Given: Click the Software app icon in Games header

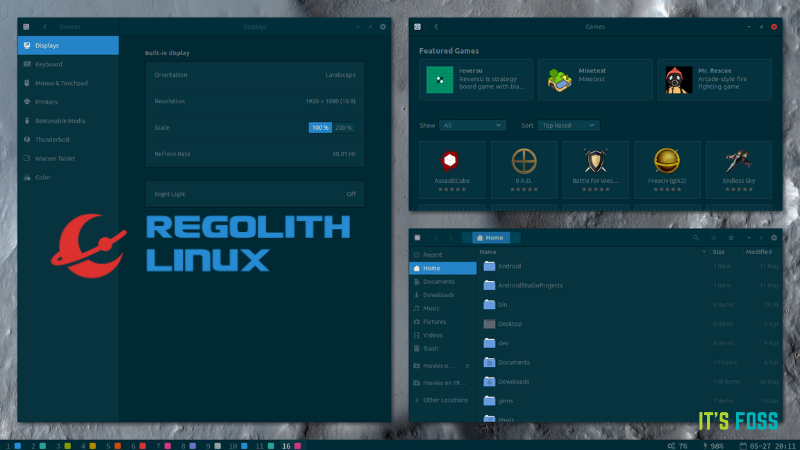Looking at the screenshot, I should 417,27.
